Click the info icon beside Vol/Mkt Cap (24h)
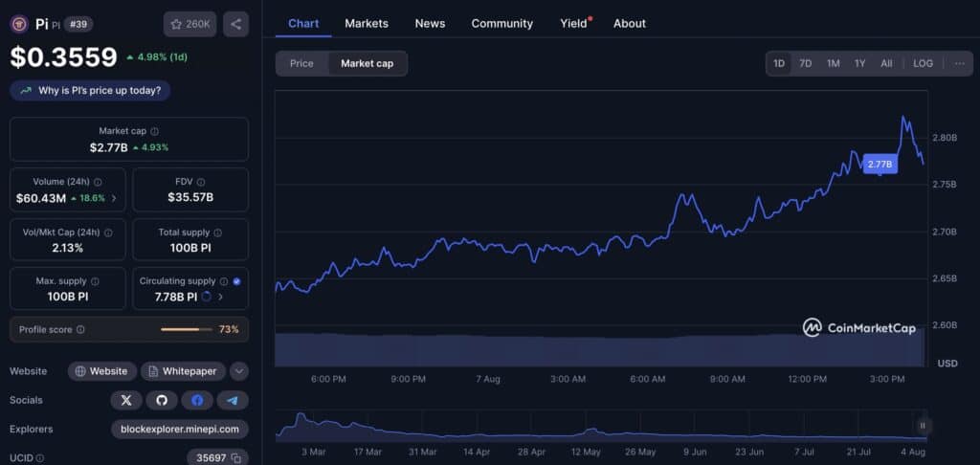The height and width of the screenshot is (465, 980). click(108, 232)
